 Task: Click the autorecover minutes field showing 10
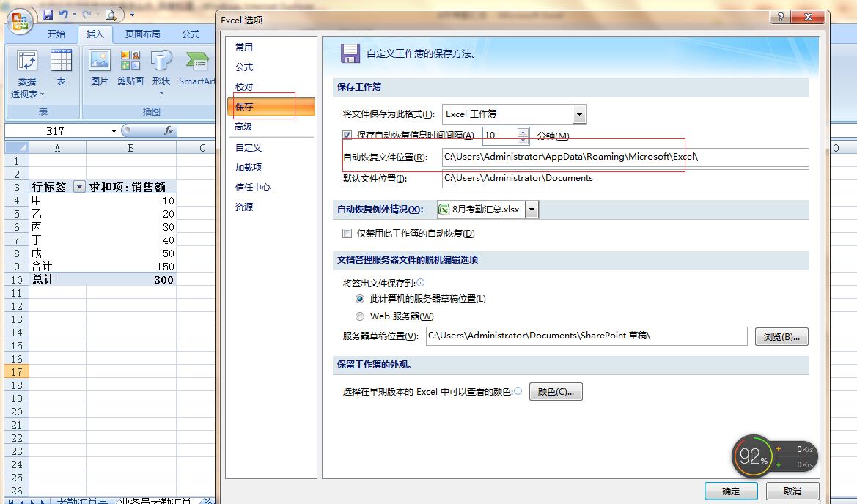tap(499, 136)
